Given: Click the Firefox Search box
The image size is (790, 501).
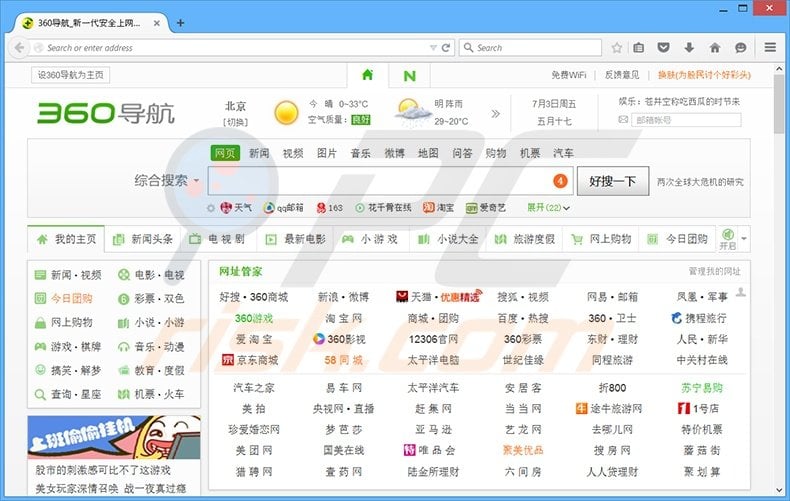Looking at the screenshot, I should point(531,48).
